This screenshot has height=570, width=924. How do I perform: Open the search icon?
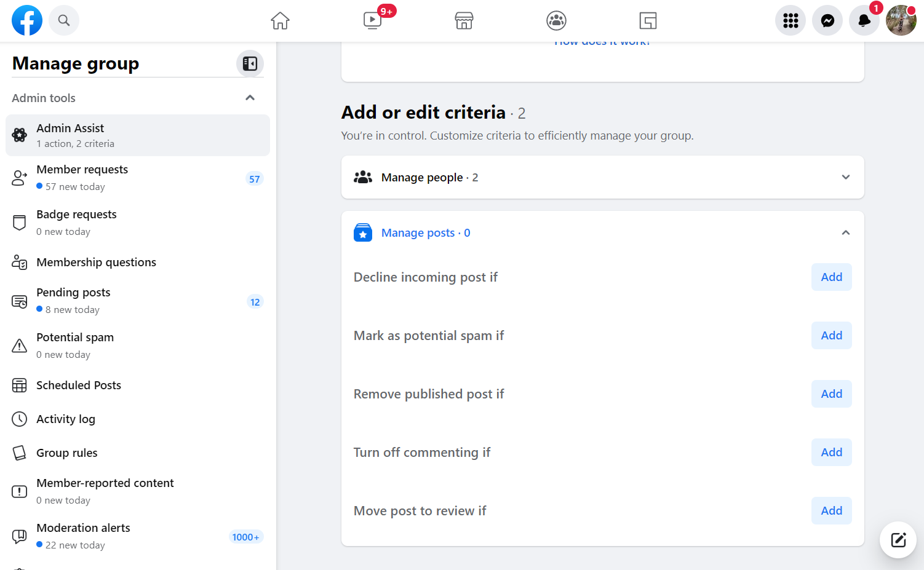tap(64, 20)
